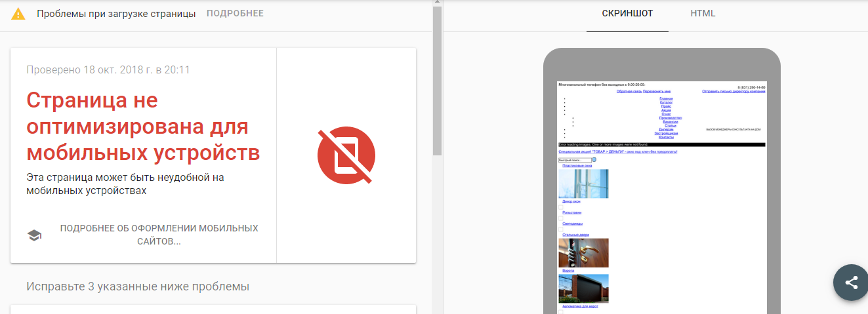Click 'Отправить письмо директору компании' link
This screenshot has height=314, width=868.
pos(733,92)
